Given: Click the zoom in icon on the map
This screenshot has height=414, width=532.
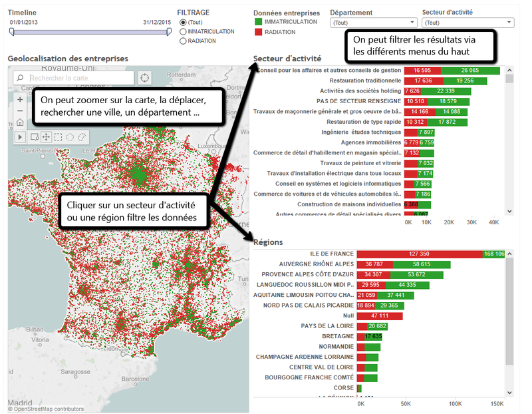Looking at the screenshot, I should tap(20, 99).
